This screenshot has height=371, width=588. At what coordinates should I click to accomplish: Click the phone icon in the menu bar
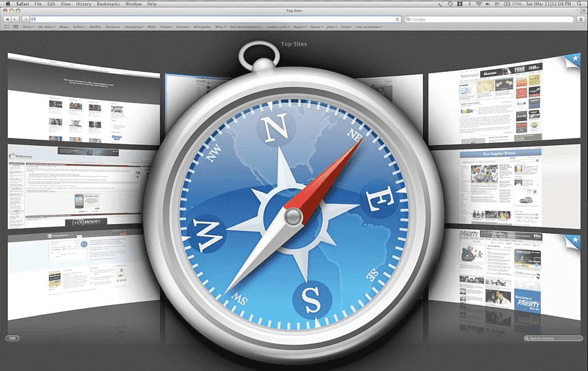(x=441, y=4)
